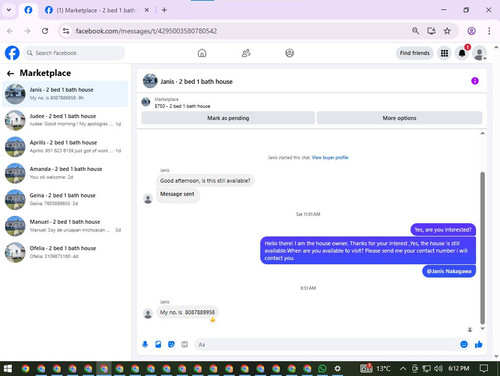Show hidden system tray icons

click(x=403, y=368)
